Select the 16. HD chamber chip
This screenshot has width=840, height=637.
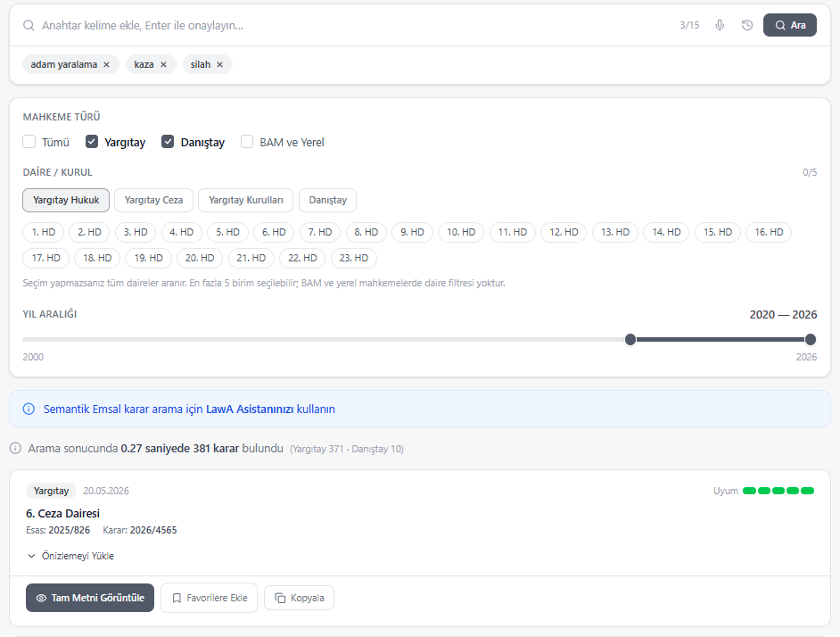769,232
